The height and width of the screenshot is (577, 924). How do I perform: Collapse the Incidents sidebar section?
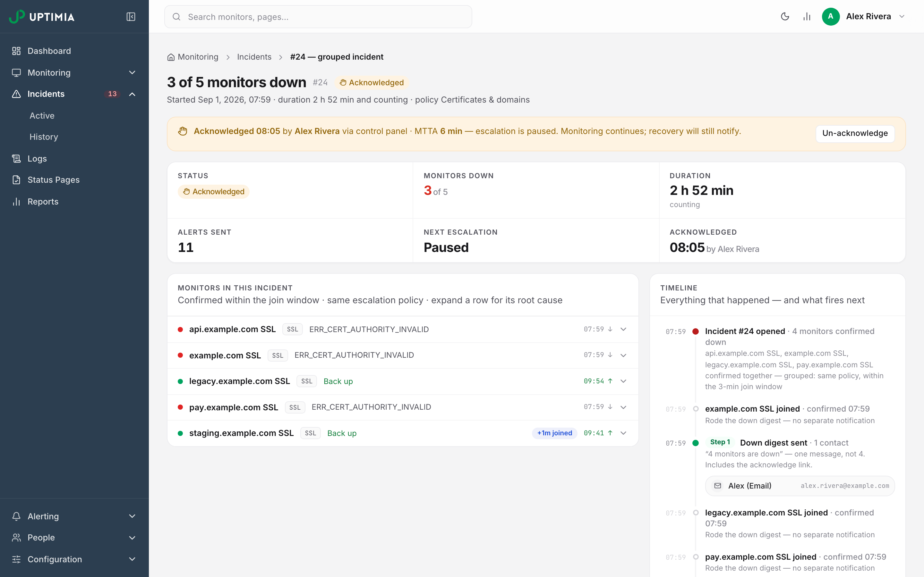[132, 94]
